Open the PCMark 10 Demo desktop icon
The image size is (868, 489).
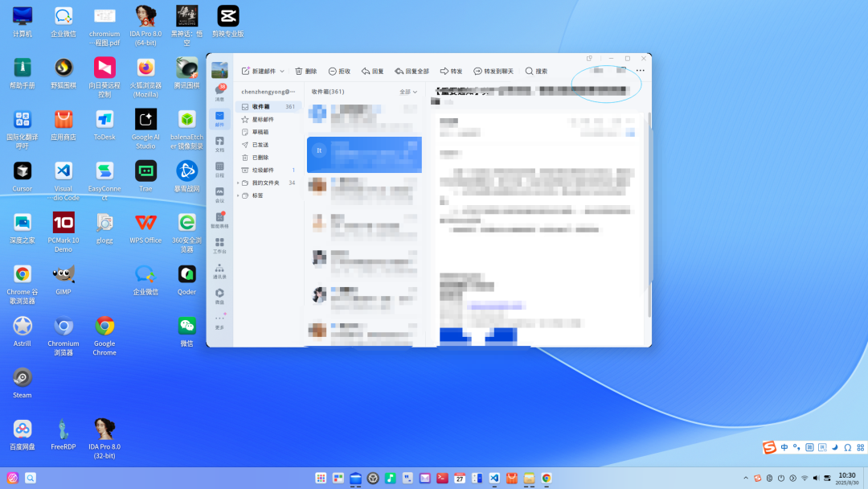[x=63, y=232]
